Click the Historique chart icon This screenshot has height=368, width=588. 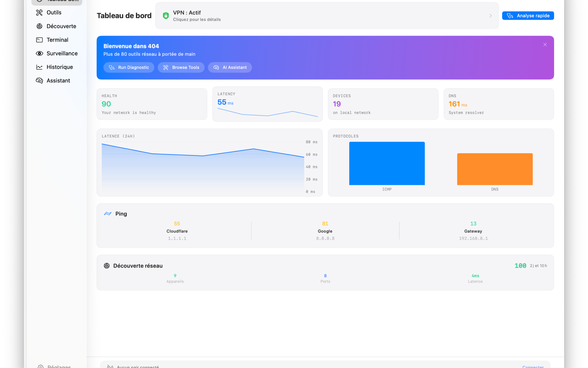pyautogui.click(x=39, y=67)
